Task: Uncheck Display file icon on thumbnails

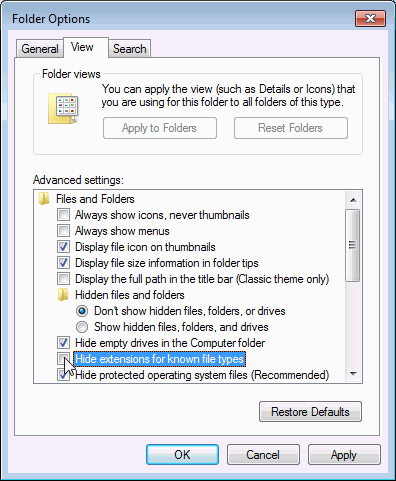Action: 63,247
